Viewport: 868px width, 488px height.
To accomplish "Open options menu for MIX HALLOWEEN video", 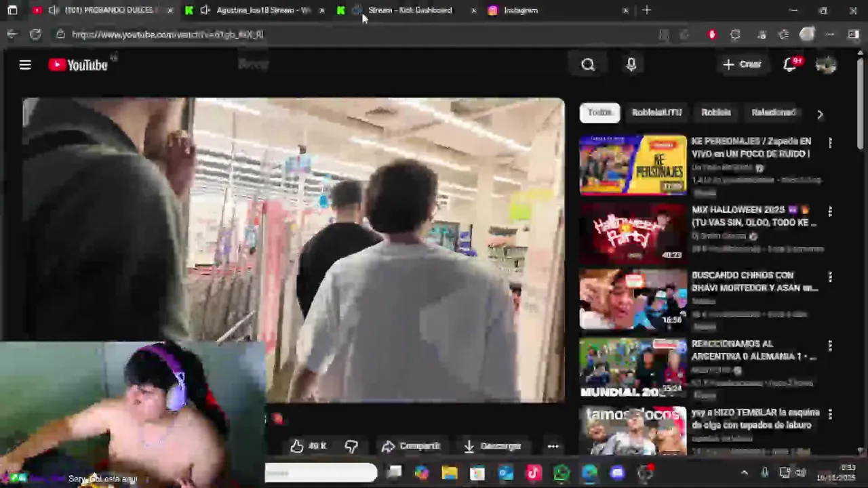I will (830, 211).
